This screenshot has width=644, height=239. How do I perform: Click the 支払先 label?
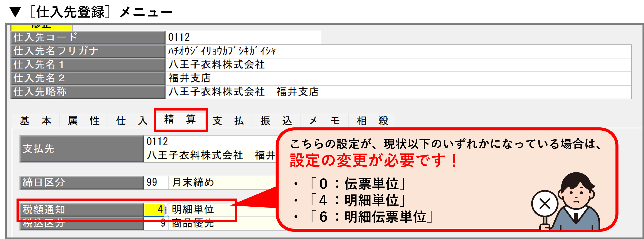click(x=81, y=149)
